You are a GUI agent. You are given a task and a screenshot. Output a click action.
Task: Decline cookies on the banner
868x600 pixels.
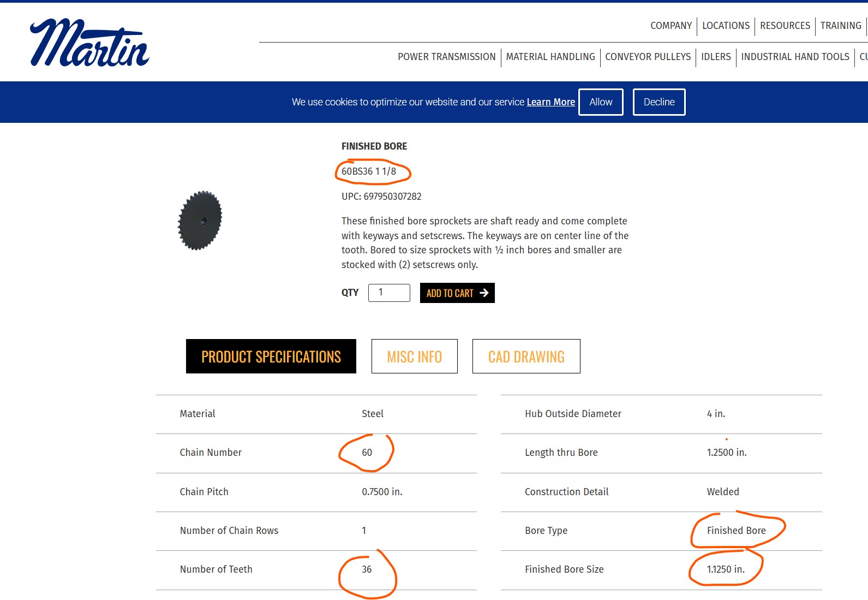pyautogui.click(x=659, y=102)
